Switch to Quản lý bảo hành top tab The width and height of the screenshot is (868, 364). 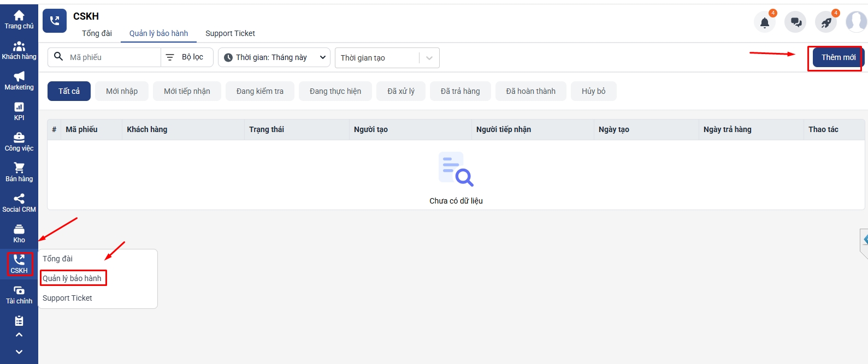[158, 33]
